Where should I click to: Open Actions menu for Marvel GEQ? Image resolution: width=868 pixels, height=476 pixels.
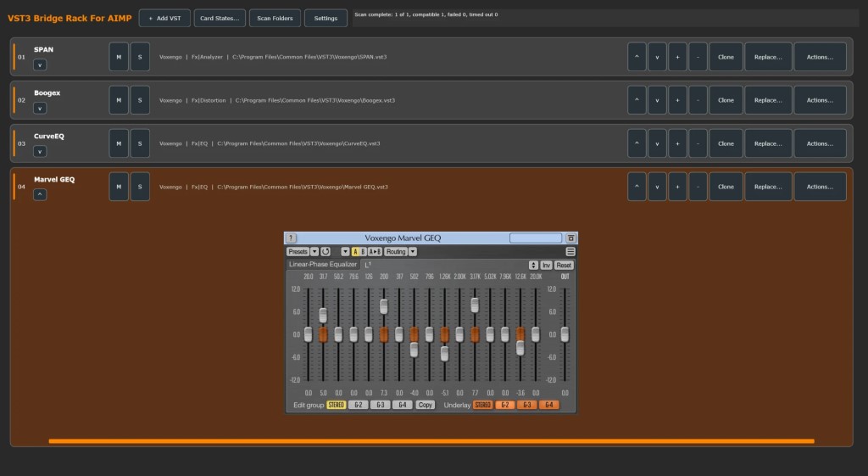[x=820, y=187]
